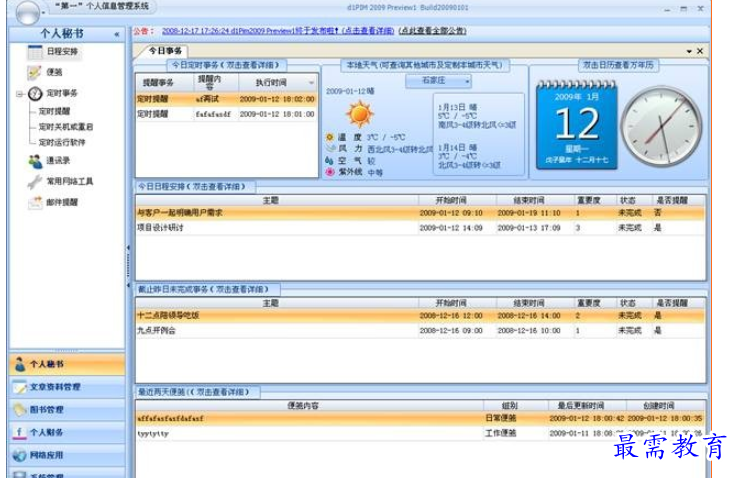The height and width of the screenshot is (478, 735).
Task: Select the note row tyytytty
Action: pos(420,433)
